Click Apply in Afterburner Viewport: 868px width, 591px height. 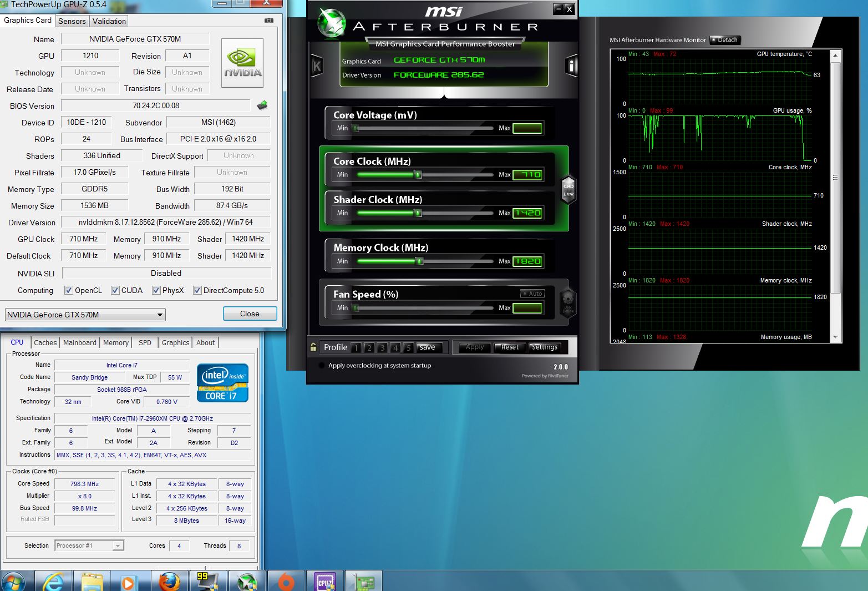pyautogui.click(x=475, y=347)
